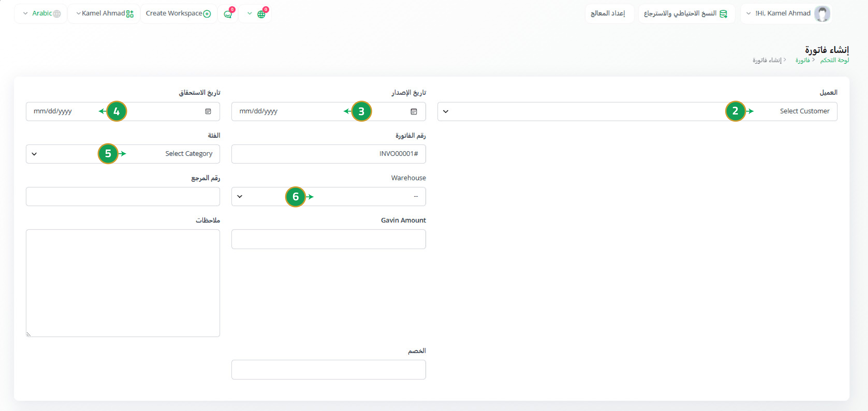Click the تاريخ الإصدار label

coord(408,92)
